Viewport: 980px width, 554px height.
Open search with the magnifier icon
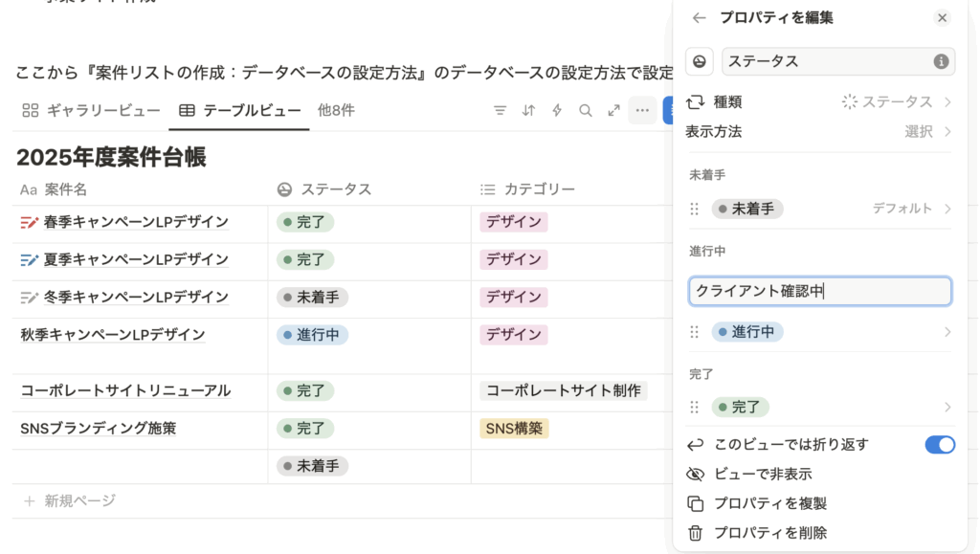click(x=586, y=111)
